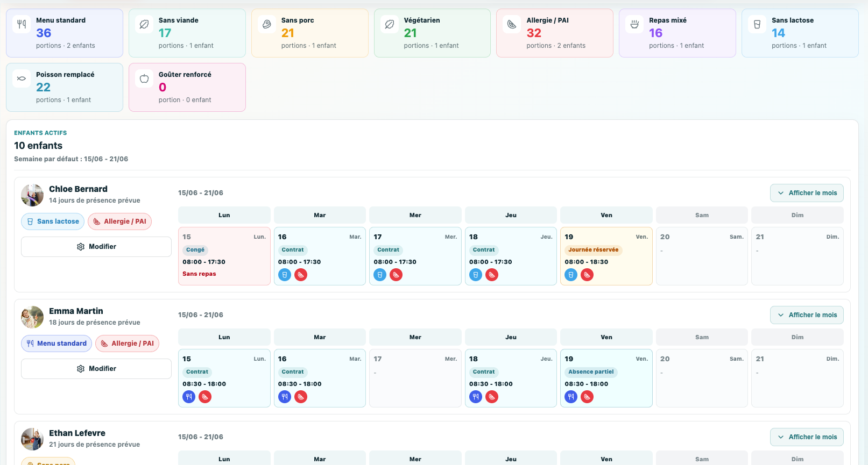Expand Ethan Lefevre's month with Afficher le mois
This screenshot has height=465, width=868.
pyautogui.click(x=807, y=437)
